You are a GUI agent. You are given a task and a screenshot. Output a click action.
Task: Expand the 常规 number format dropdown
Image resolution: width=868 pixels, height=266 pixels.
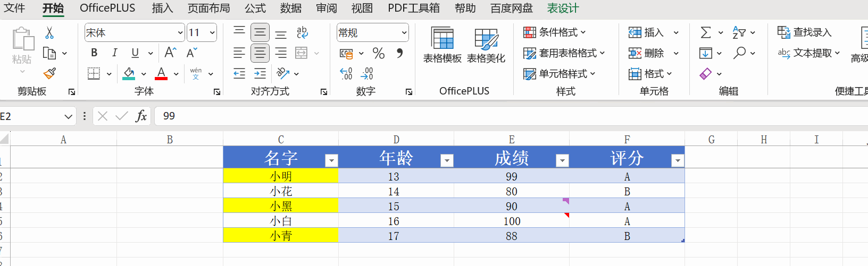coord(404,33)
